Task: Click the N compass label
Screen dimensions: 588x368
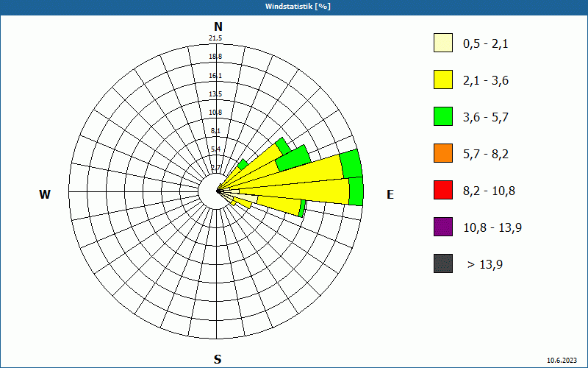Action: [x=218, y=26]
